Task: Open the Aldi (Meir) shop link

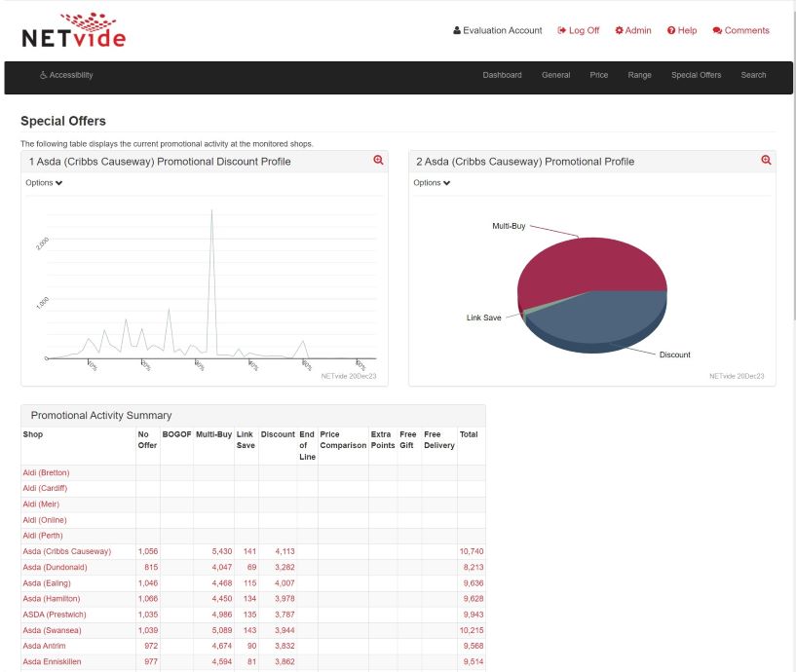Action: [41, 504]
